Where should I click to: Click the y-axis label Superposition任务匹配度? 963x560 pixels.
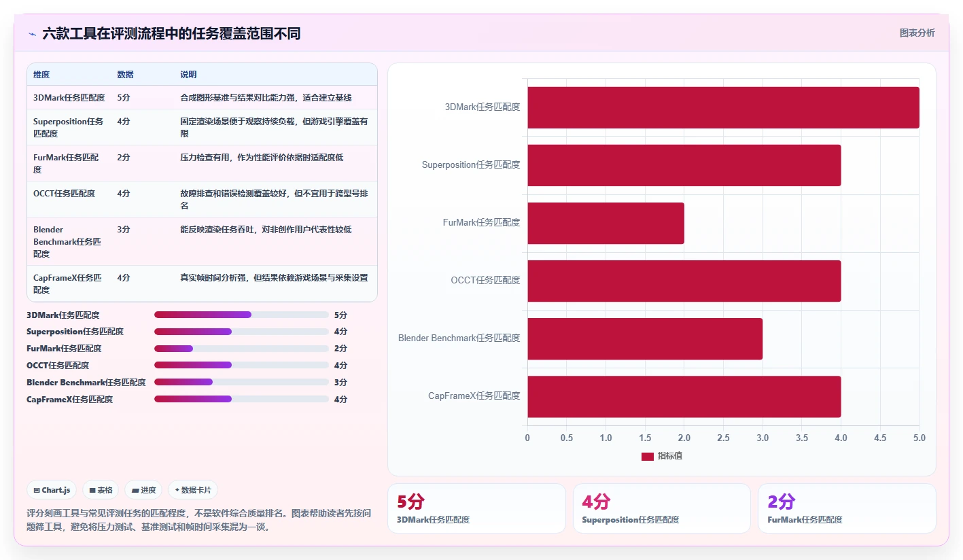(471, 165)
